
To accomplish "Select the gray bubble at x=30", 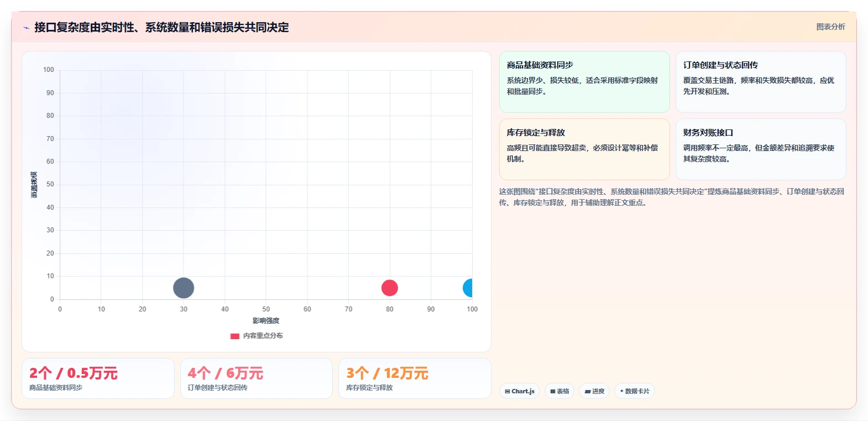I will (184, 288).
